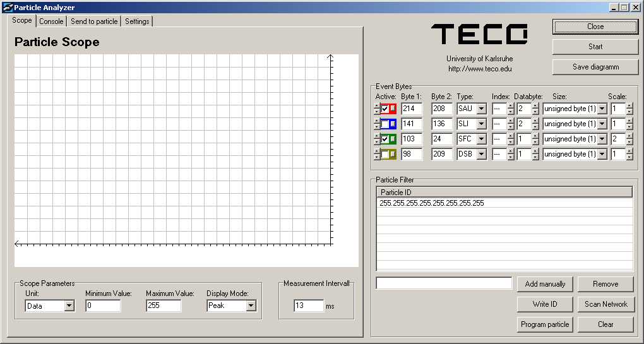Toggle Active checkbox in the green SFC row

(385, 139)
